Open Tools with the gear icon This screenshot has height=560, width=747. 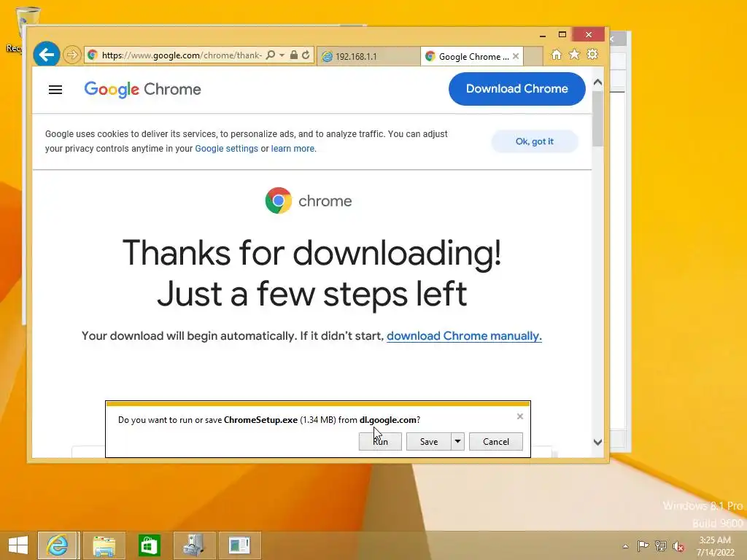point(592,54)
